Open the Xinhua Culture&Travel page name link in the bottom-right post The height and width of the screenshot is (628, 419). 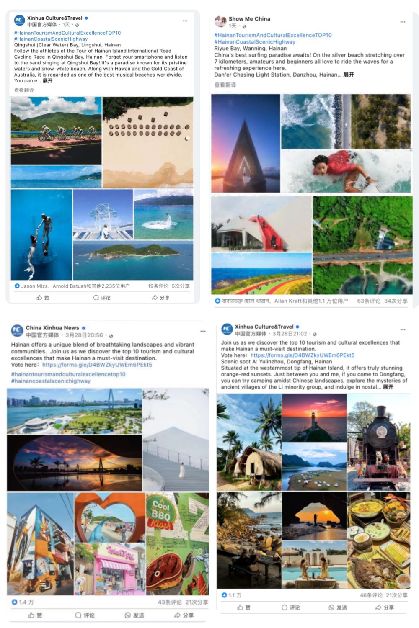point(264,327)
